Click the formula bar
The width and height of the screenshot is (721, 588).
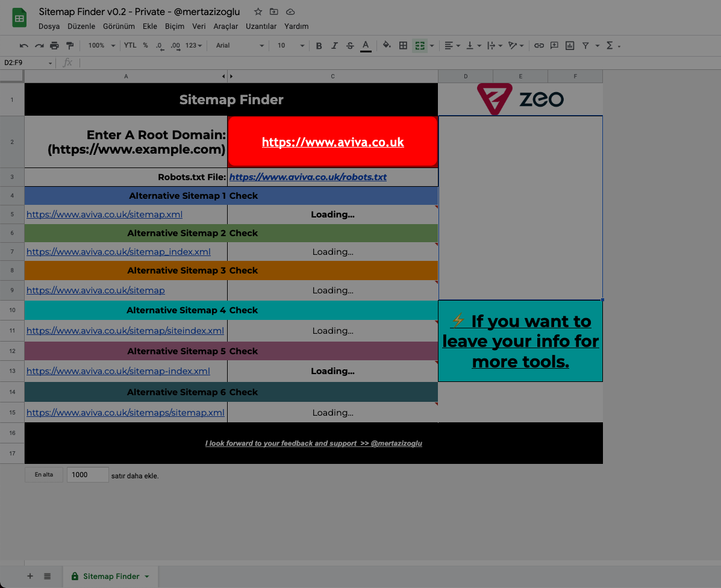(x=399, y=63)
